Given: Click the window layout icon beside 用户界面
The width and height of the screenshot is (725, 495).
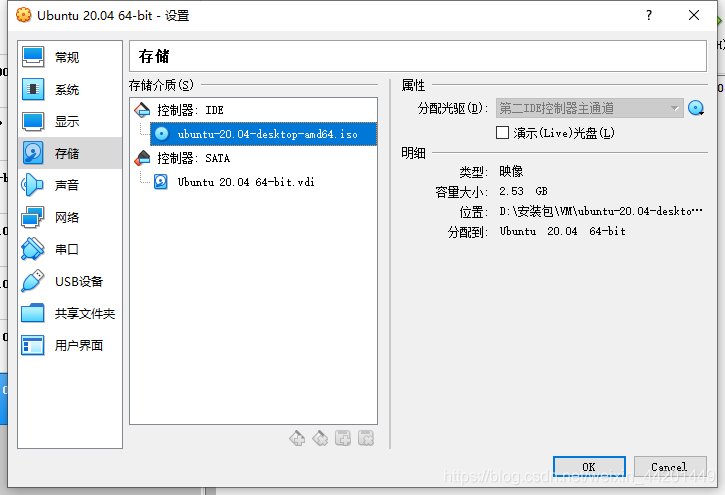Looking at the screenshot, I should (33, 345).
